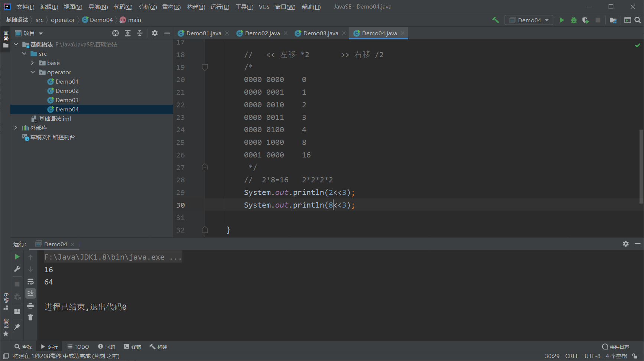Click the Stop process square in top toolbar
This screenshot has height=361, width=644.
point(598,20)
